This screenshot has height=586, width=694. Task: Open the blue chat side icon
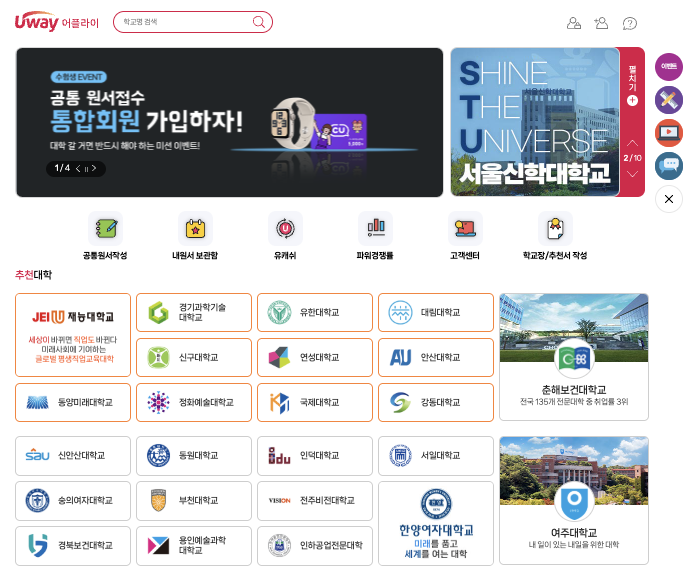tap(669, 166)
